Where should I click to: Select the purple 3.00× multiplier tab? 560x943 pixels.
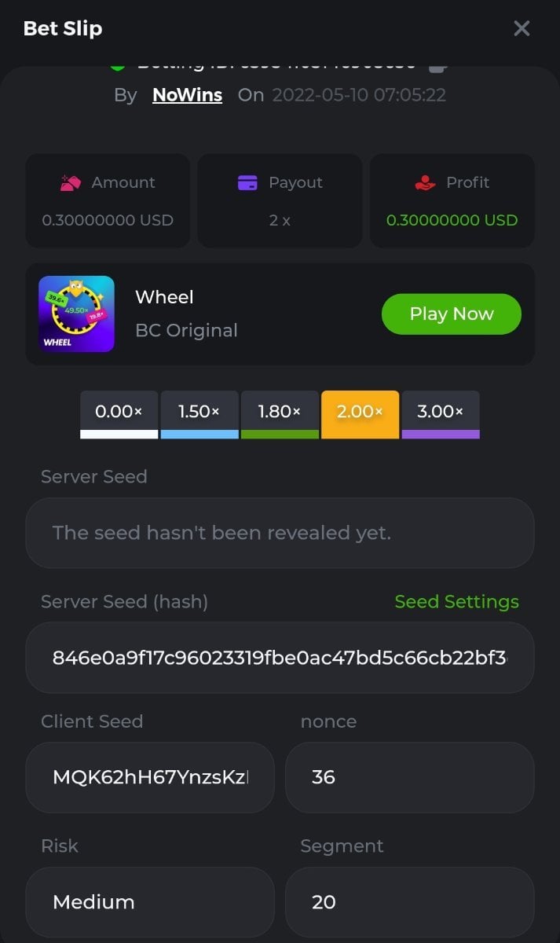click(x=441, y=414)
